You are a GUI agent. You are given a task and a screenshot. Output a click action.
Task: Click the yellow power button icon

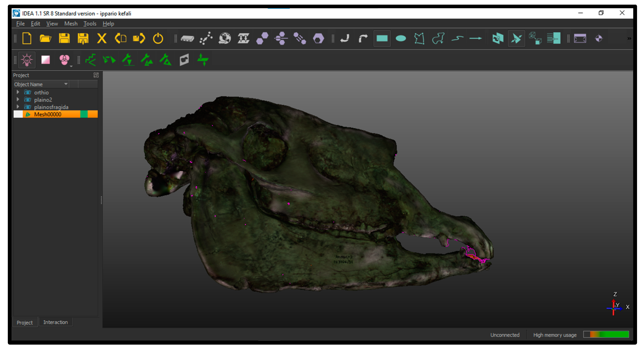158,38
